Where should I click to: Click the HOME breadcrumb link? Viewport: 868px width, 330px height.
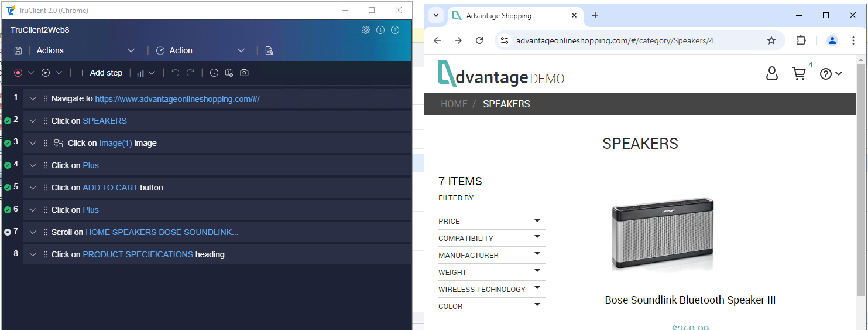pos(454,104)
